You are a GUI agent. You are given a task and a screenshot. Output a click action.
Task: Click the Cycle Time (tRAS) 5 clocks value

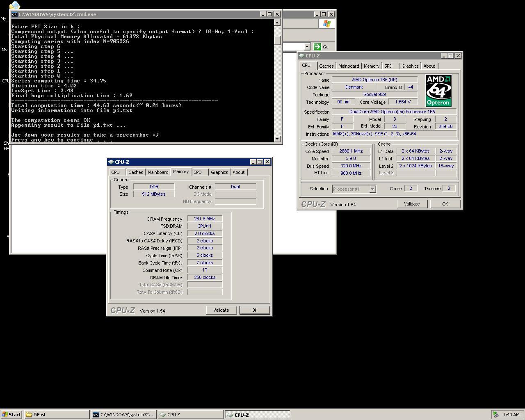click(x=205, y=255)
